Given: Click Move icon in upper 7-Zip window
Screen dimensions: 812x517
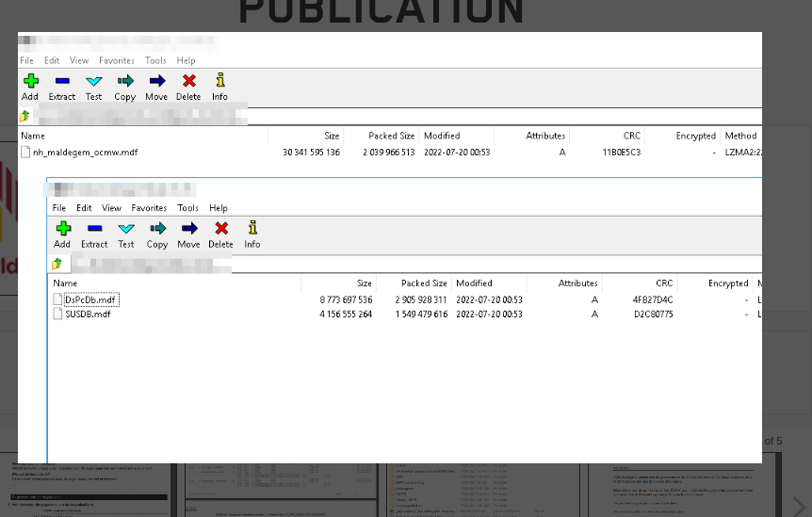Looking at the screenshot, I should click(x=157, y=81).
